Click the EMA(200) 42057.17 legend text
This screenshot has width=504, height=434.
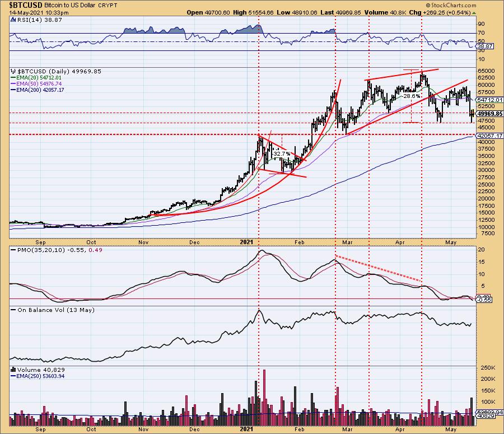tap(40, 90)
